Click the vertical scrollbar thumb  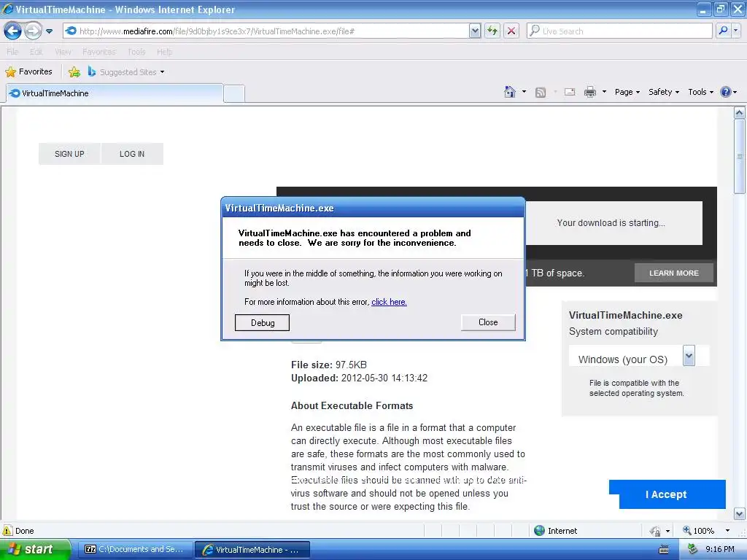point(740,156)
